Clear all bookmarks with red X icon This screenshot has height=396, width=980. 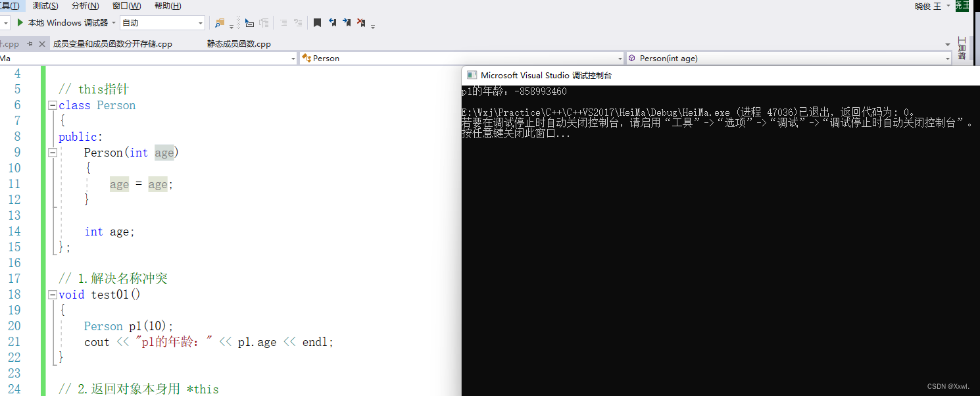click(x=361, y=22)
